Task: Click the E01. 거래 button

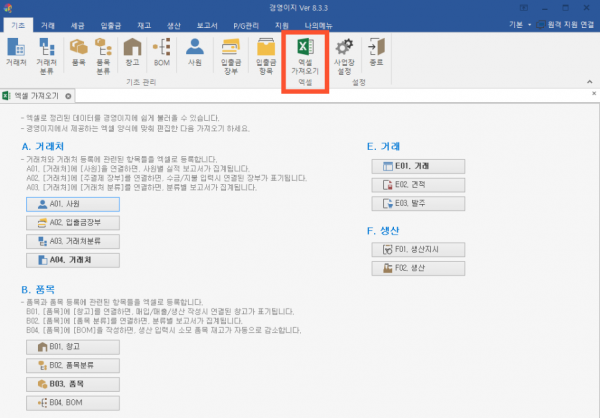Action: (410, 165)
